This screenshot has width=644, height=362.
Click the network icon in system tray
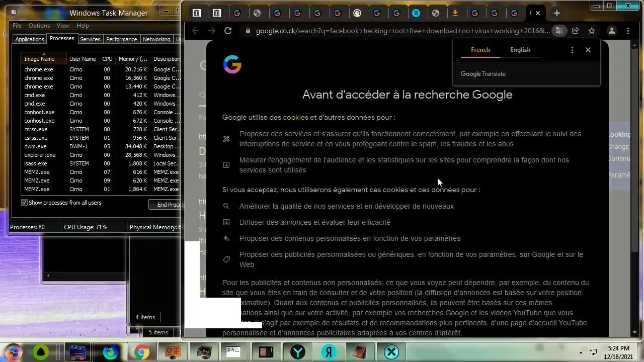593,352
